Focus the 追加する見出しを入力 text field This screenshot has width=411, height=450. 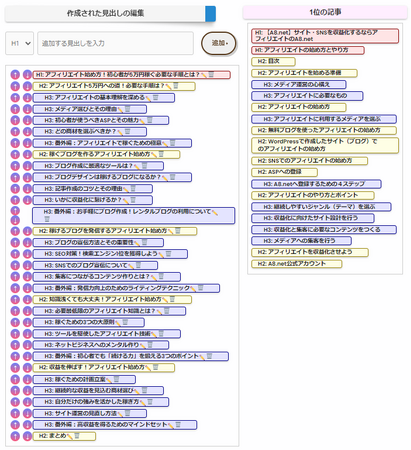(115, 43)
